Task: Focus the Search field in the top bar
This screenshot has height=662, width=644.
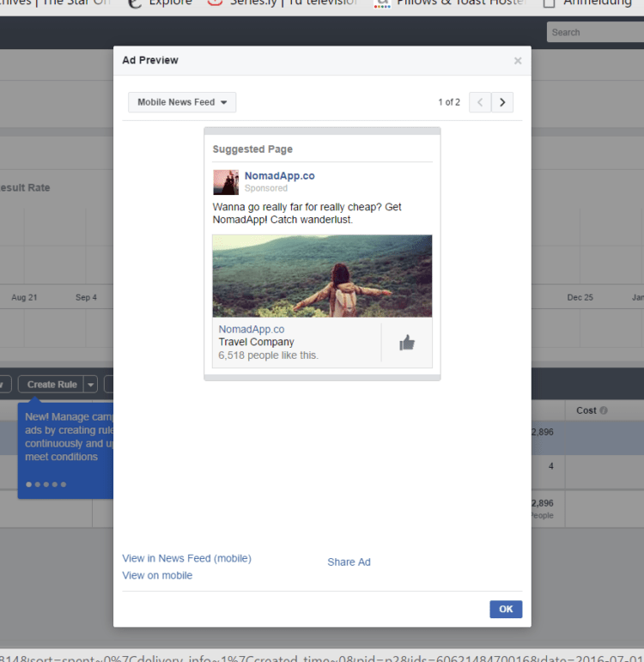Action: (x=595, y=32)
